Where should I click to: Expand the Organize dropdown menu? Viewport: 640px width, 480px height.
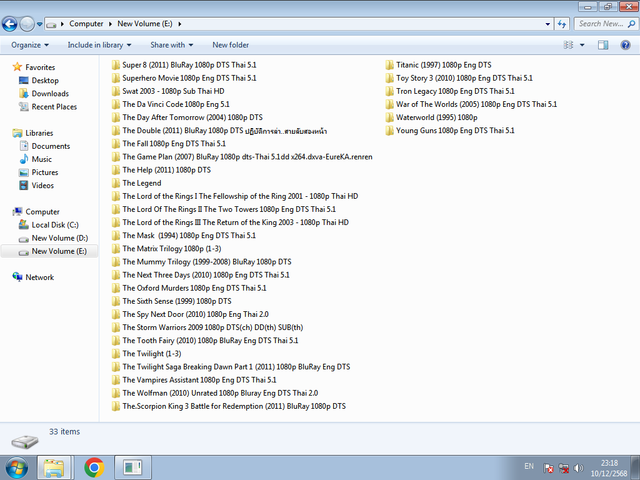pos(30,45)
